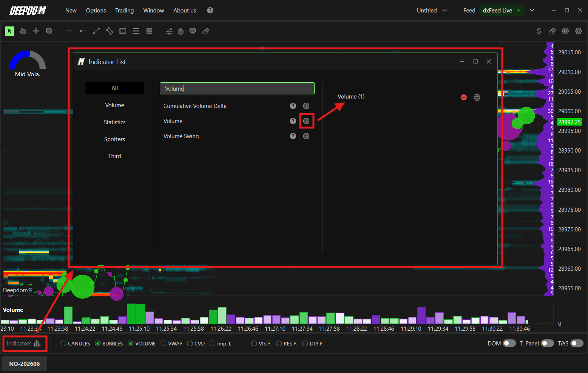Select the Spotters category
The height and width of the screenshot is (373, 588).
115,139
